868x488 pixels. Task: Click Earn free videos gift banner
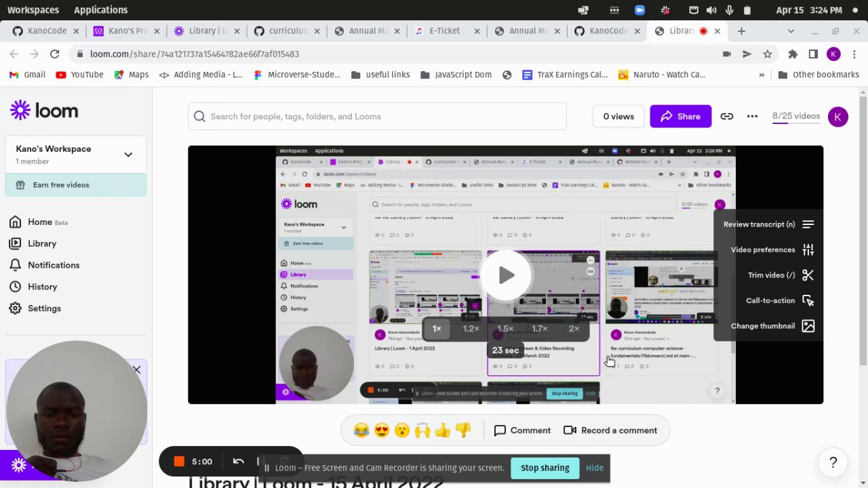point(76,185)
